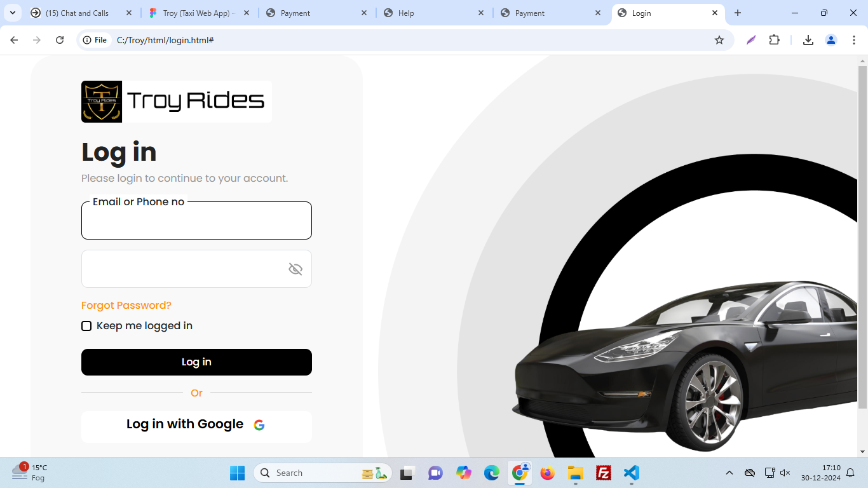Click the page vertical scrollbar
The image size is (868, 488).
coord(862,235)
